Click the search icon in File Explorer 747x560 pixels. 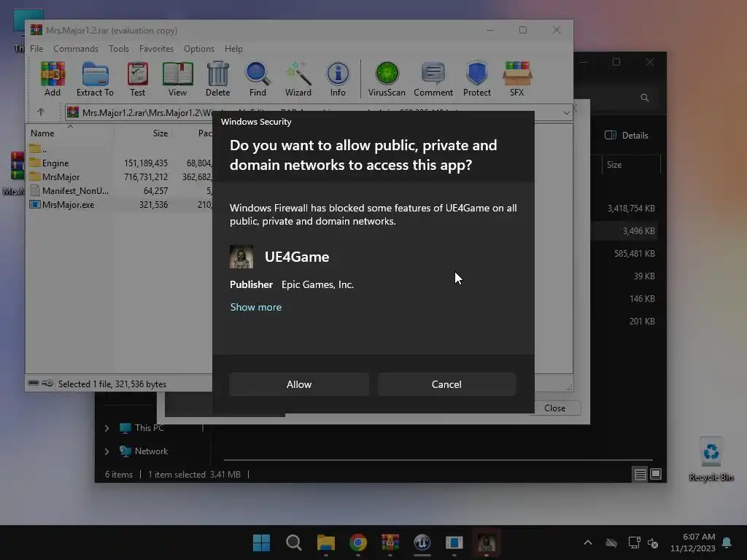[645, 98]
